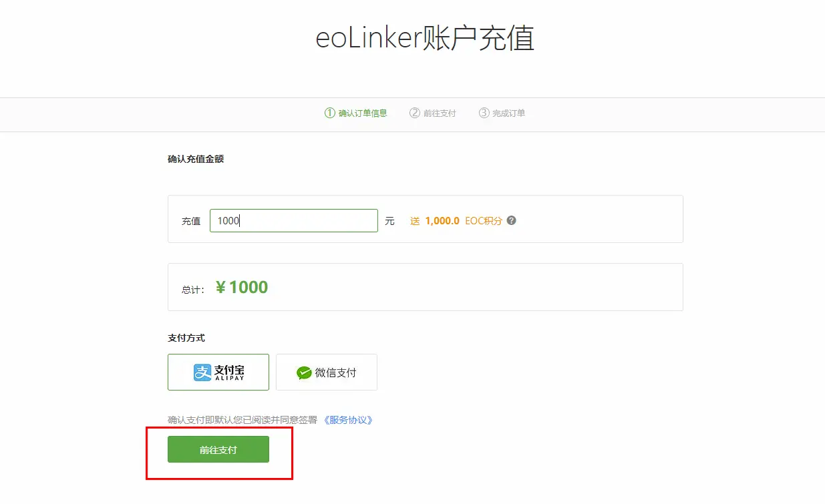
Task: Click the circled number 1 step icon
Action: click(x=329, y=113)
